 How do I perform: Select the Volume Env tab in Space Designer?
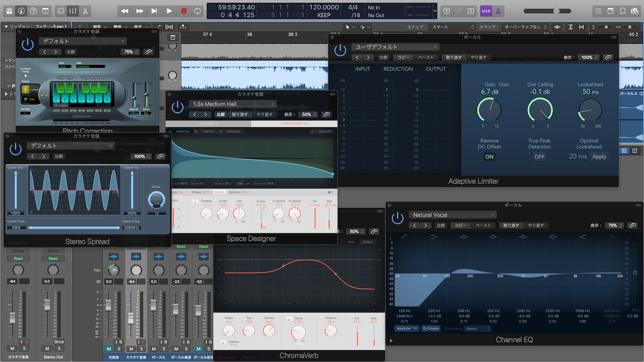(x=184, y=131)
